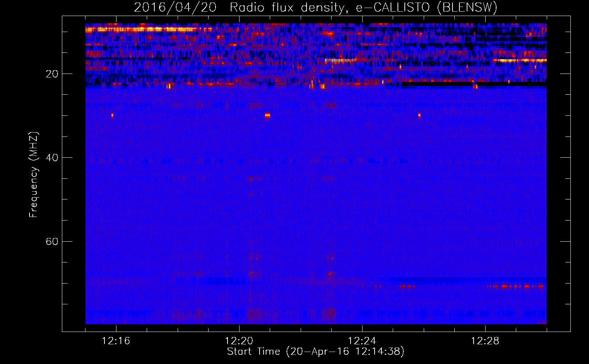
Task: Click the 12:24 time tick label
Action: [362, 341]
